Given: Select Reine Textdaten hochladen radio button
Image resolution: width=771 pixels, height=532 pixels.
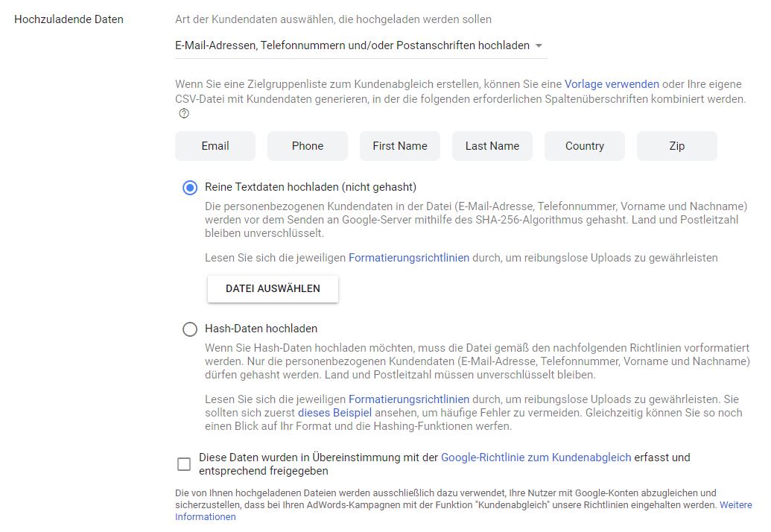Looking at the screenshot, I should (190, 188).
